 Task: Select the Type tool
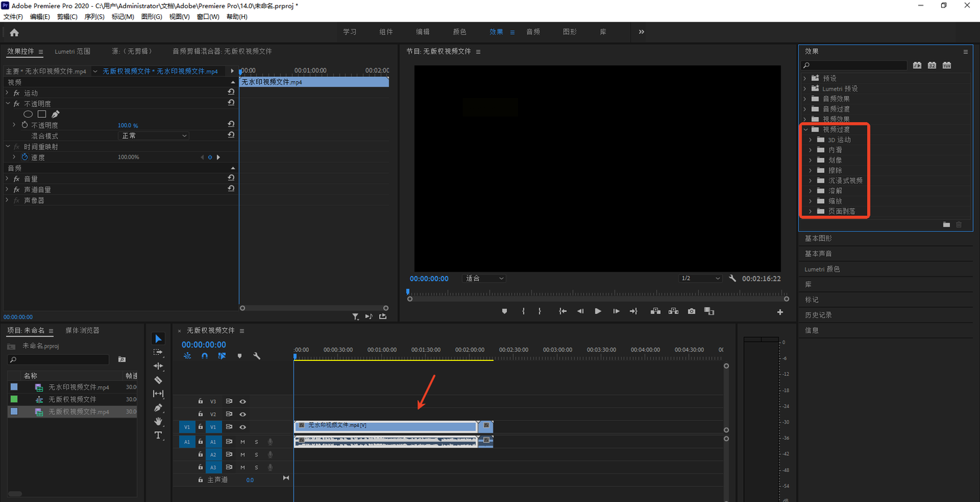158,435
